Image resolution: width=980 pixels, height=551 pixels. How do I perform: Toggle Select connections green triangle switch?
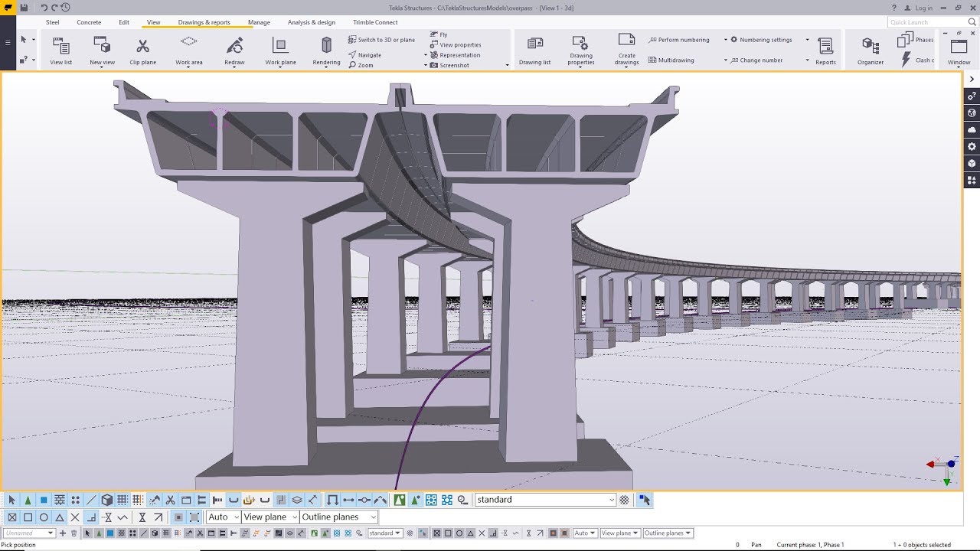coord(28,500)
